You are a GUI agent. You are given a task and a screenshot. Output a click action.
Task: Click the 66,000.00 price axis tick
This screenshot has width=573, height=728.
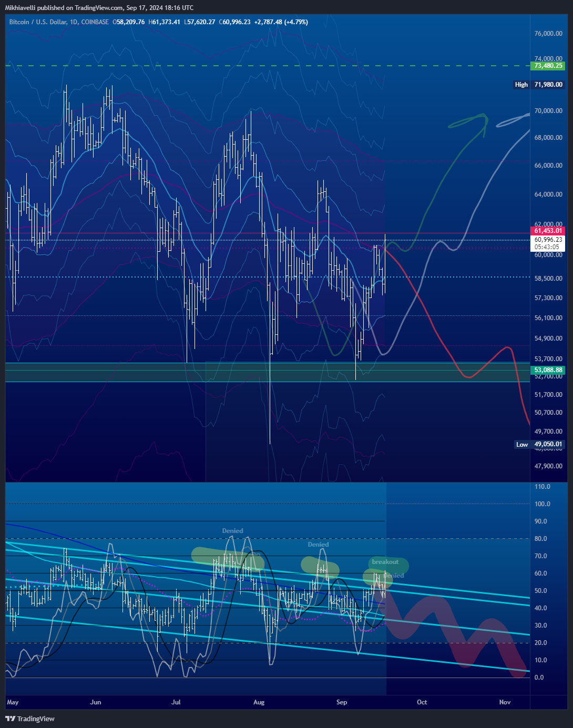[548, 166]
